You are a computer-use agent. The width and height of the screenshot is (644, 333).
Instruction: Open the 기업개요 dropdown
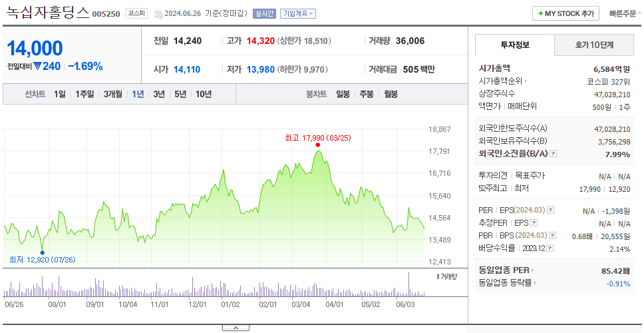[298, 13]
